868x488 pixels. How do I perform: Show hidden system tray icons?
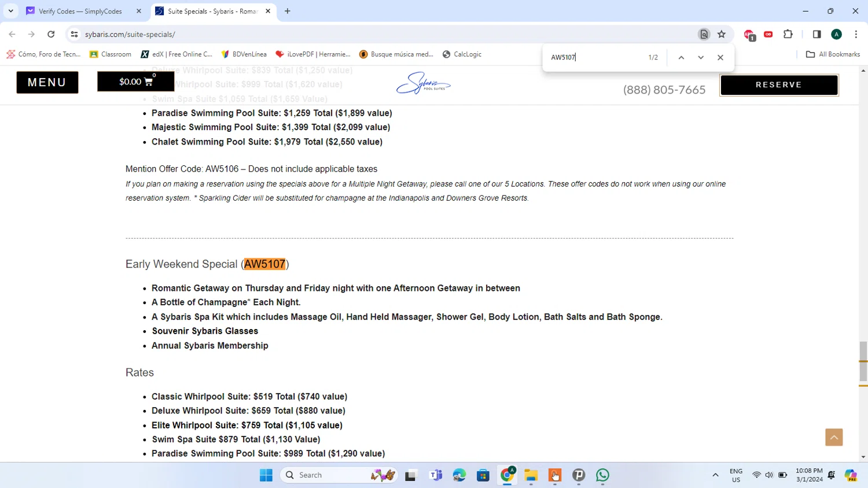[715, 475]
